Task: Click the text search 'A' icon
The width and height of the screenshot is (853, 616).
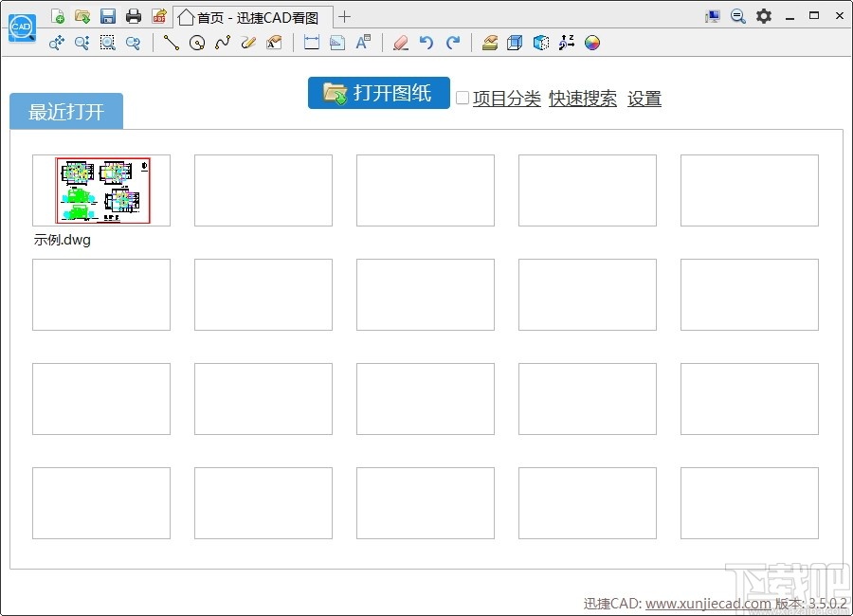Action: pos(363,43)
